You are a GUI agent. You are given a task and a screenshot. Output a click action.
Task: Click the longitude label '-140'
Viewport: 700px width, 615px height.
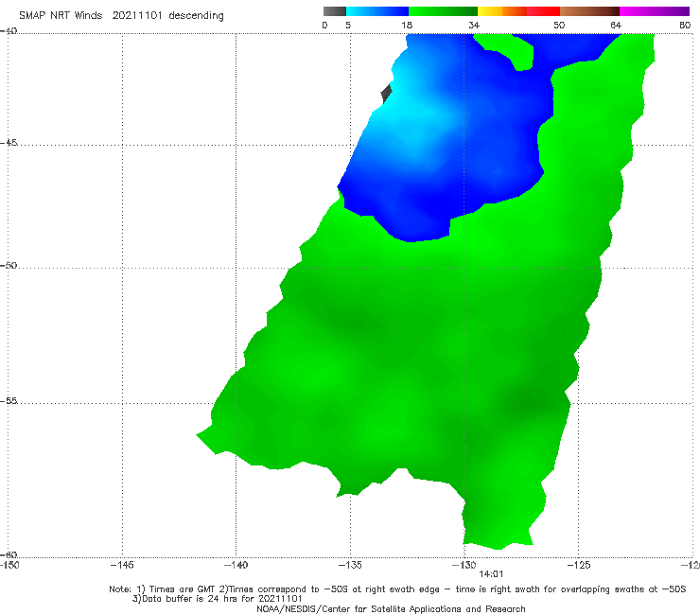pyautogui.click(x=236, y=565)
